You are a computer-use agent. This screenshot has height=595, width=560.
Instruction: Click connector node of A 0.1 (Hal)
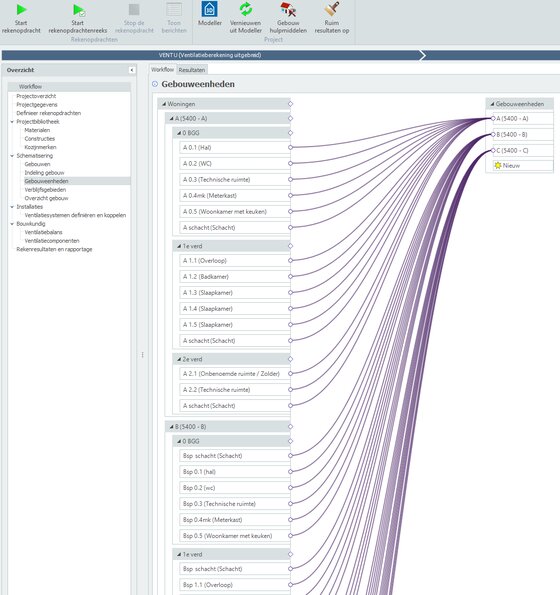(x=290, y=147)
